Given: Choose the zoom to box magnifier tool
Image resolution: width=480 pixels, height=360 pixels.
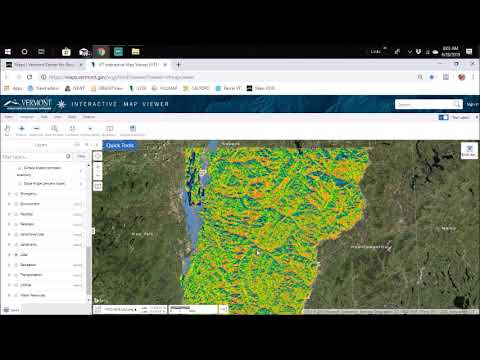Looking at the screenshot, I should (x=54, y=129).
